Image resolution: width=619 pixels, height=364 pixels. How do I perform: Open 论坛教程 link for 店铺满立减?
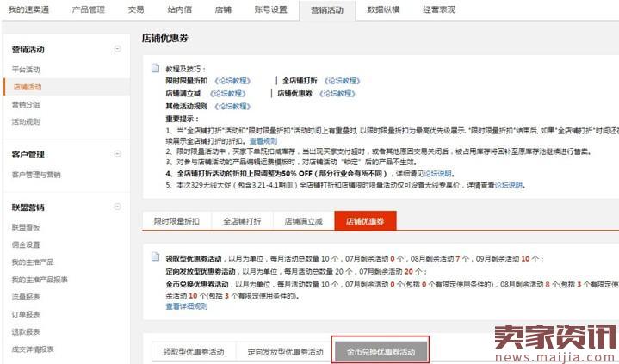pos(228,94)
